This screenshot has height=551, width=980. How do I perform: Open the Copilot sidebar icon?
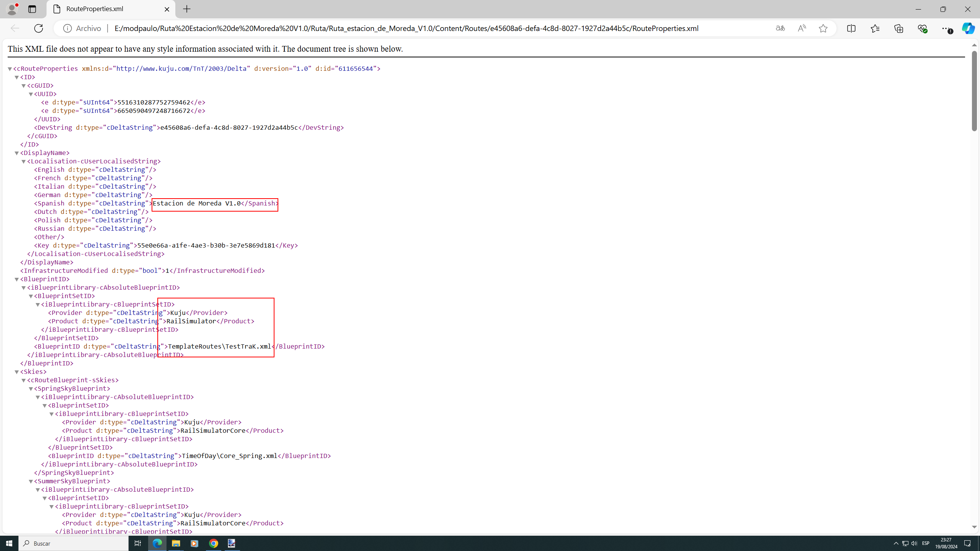969,28
